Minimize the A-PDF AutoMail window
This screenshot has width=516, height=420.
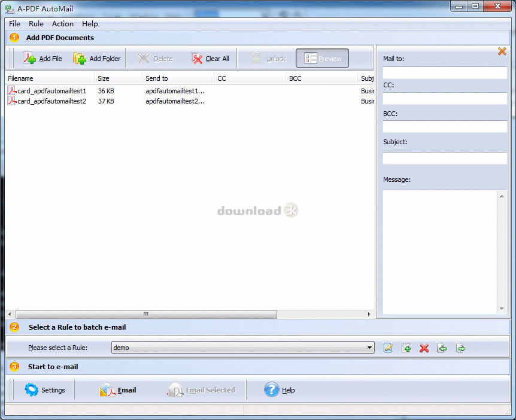pos(459,6)
